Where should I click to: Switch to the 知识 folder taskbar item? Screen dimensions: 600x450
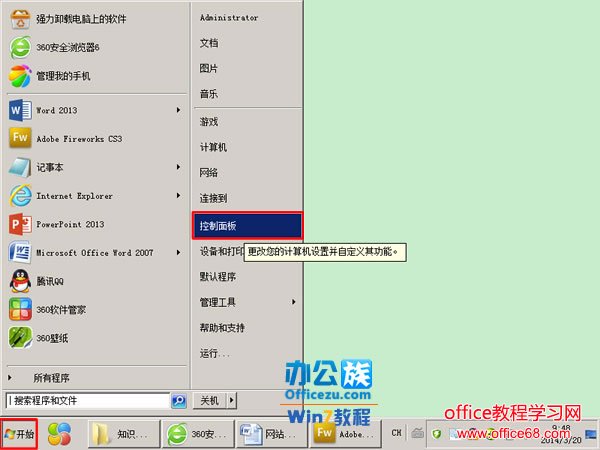click(124, 434)
